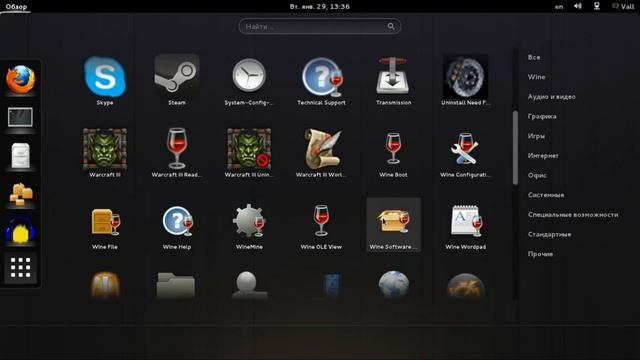Toggle the show applications grid button
The image size is (640, 360).
tap(20, 268)
